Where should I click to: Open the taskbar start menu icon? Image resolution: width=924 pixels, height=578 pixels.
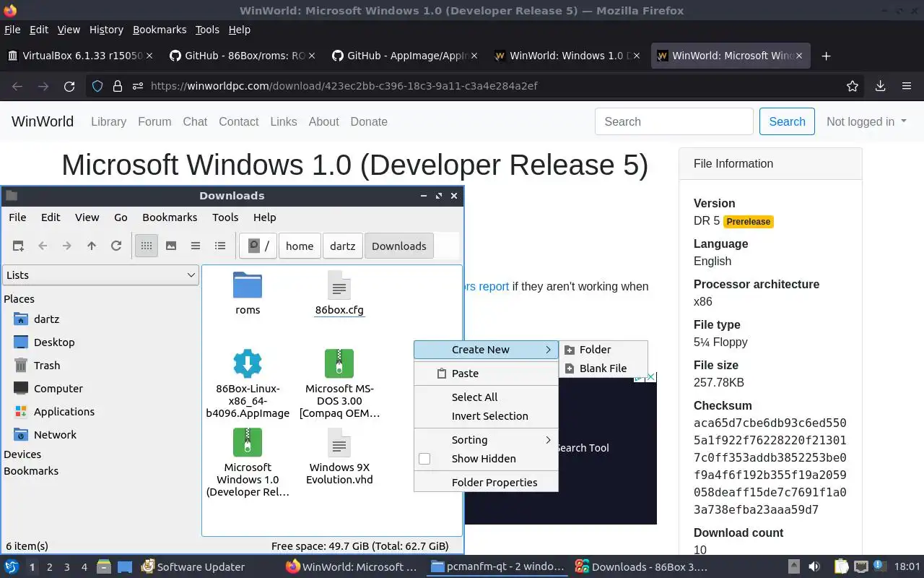tap(12, 567)
